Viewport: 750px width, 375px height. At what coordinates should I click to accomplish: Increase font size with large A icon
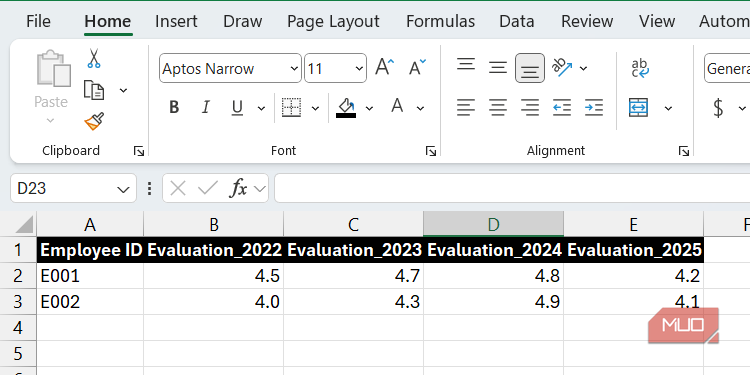pyautogui.click(x=385, y=68)
